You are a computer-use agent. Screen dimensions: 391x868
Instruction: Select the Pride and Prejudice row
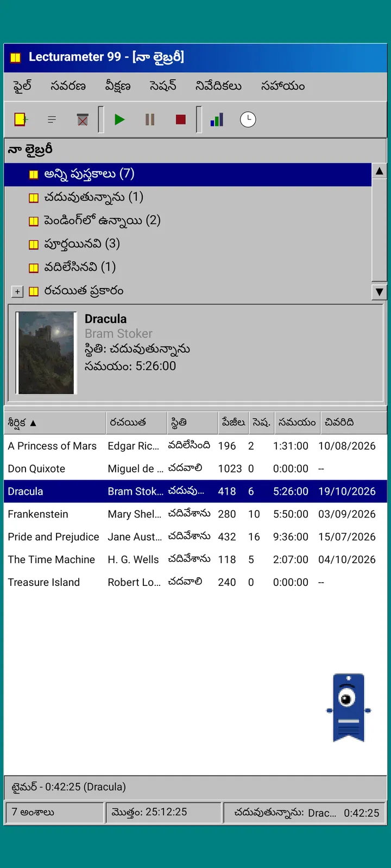(195, 537)
